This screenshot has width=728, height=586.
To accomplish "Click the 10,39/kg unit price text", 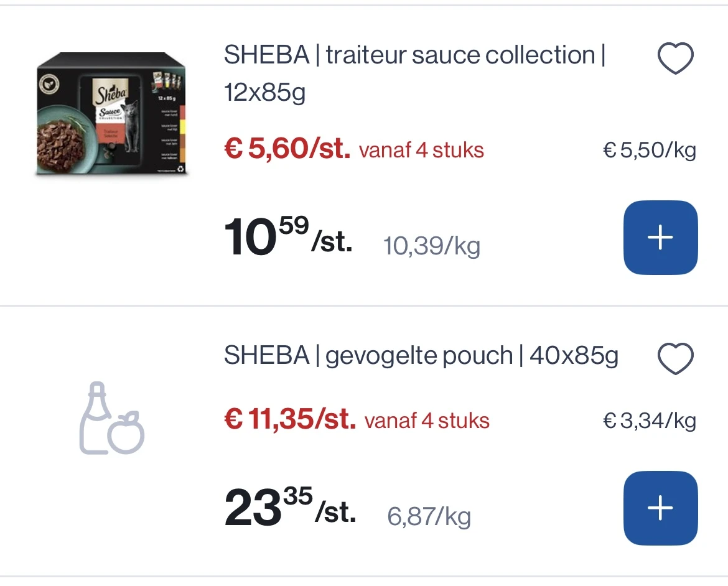I will coord(432,246).
